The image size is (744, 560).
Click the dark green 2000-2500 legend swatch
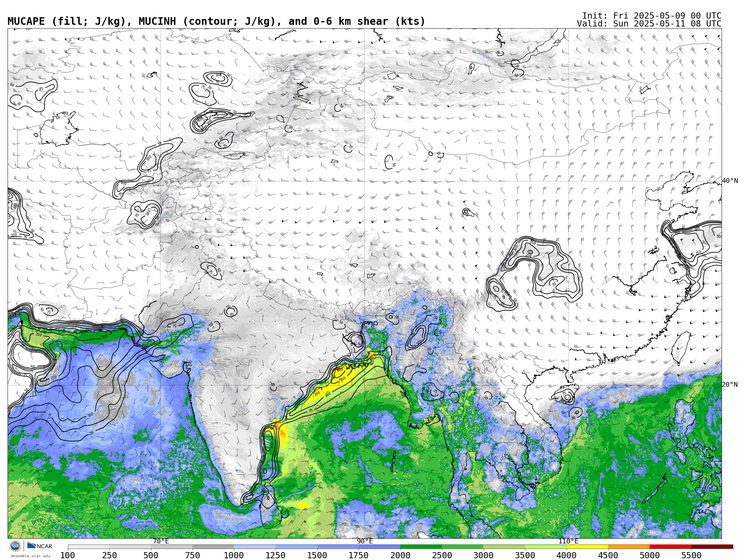coord(421,547)
